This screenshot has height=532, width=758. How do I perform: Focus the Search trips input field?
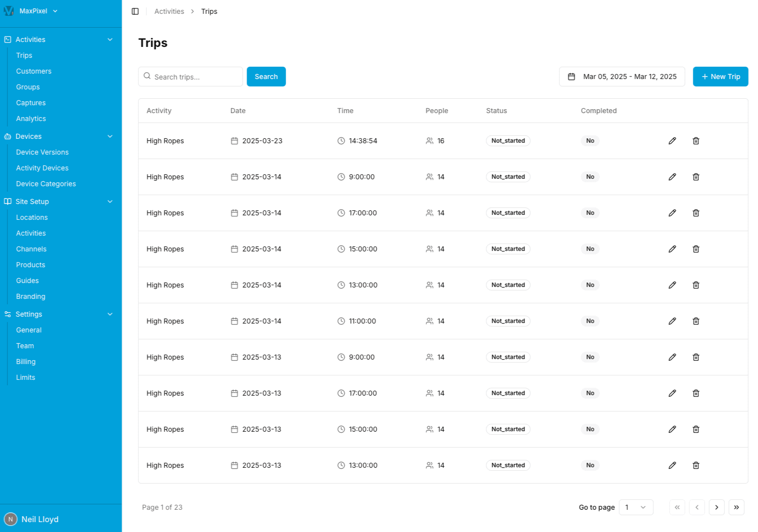[x=195, y=77]
